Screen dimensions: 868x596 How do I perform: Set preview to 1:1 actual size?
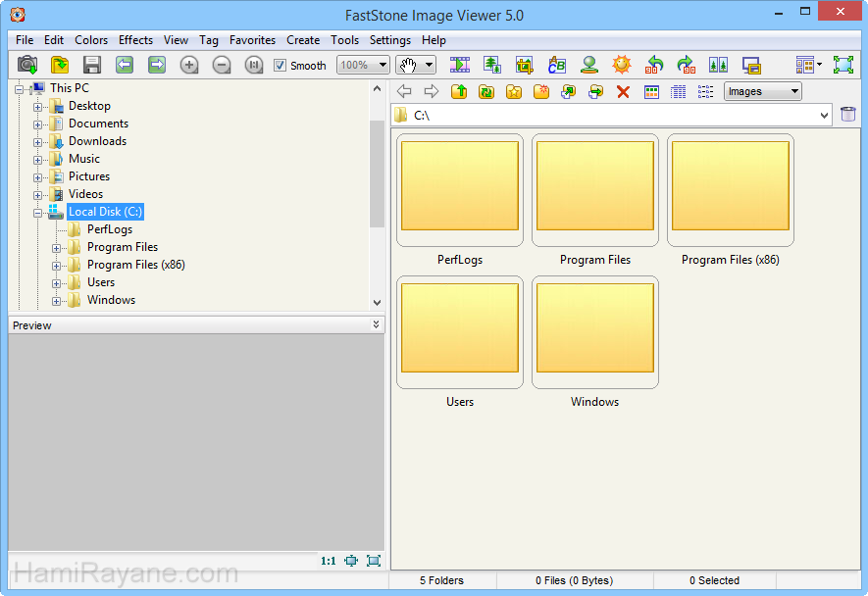coord(328,561)
